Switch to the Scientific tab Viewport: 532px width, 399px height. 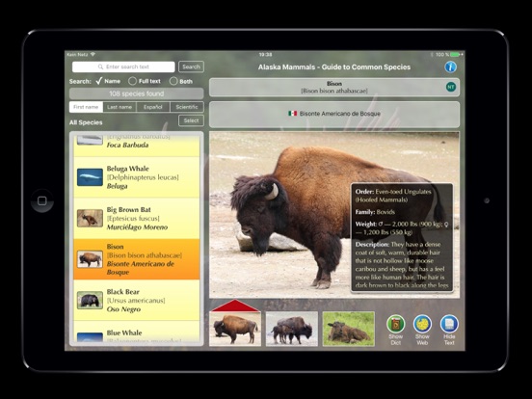click(x=187, y=107)
